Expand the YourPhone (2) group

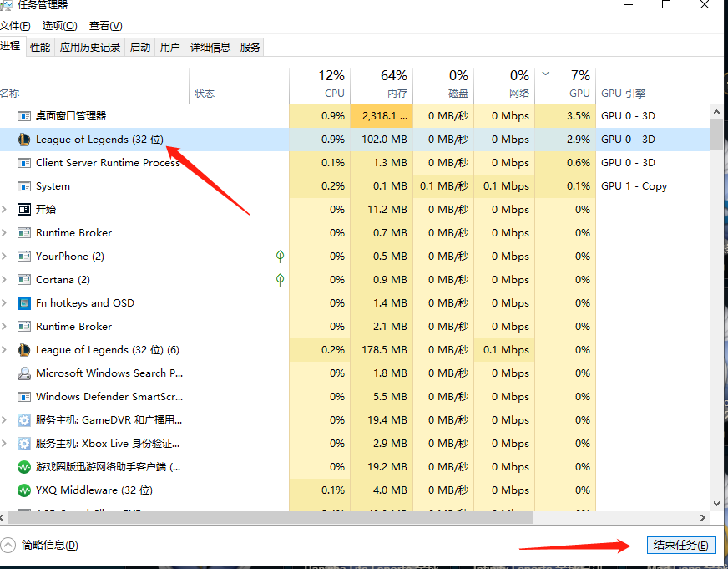pos(4,257)
